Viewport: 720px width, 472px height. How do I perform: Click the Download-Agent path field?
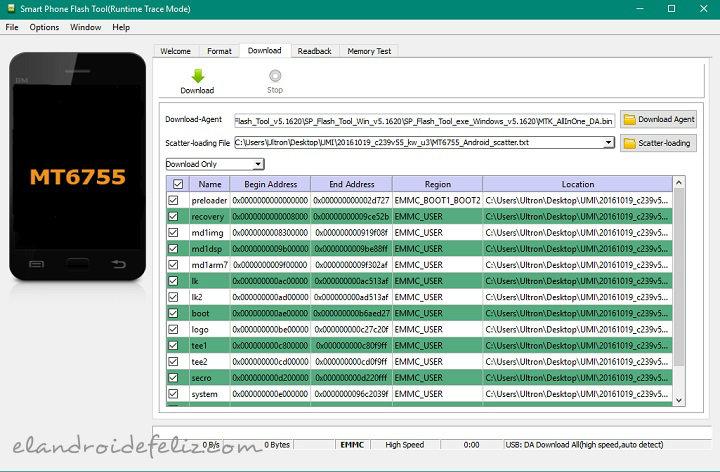[424, 121]
